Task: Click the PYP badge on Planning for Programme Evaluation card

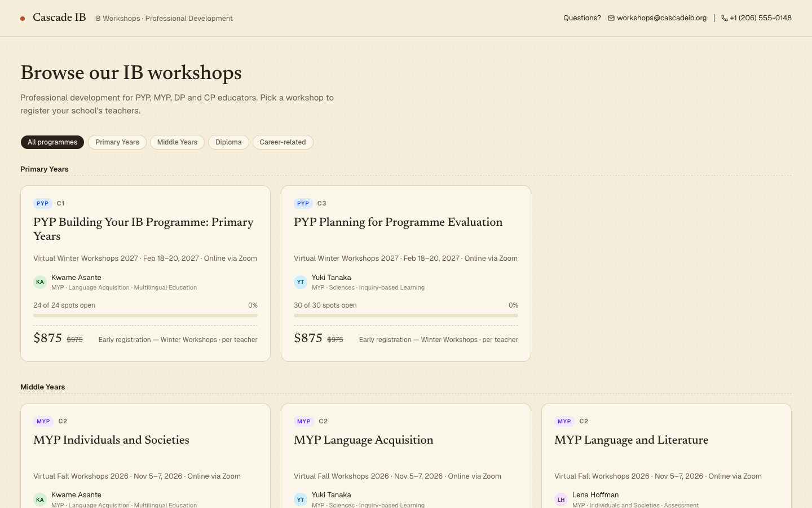Action: 303,204
